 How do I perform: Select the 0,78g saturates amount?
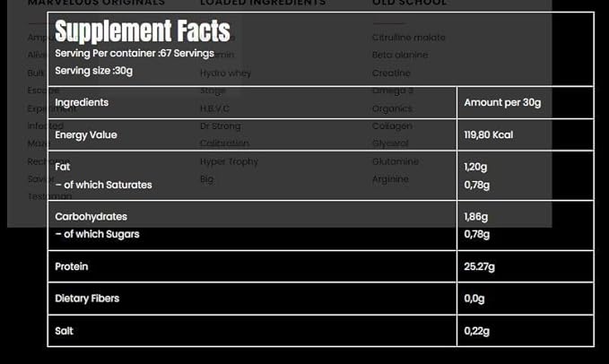[476, 185]
